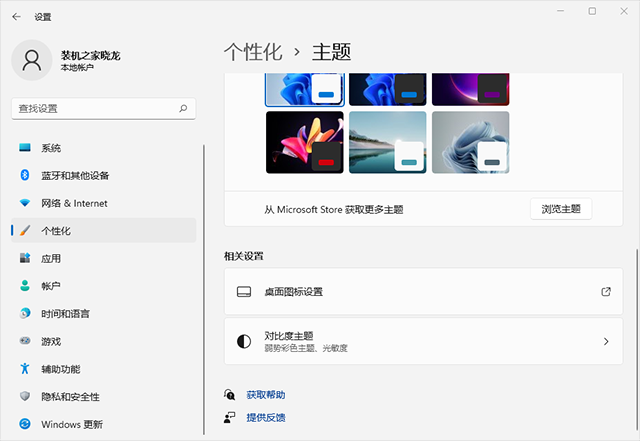Click the search magnifier icon
The width and height of the screenshot is (640, 441).
(183, 108)
